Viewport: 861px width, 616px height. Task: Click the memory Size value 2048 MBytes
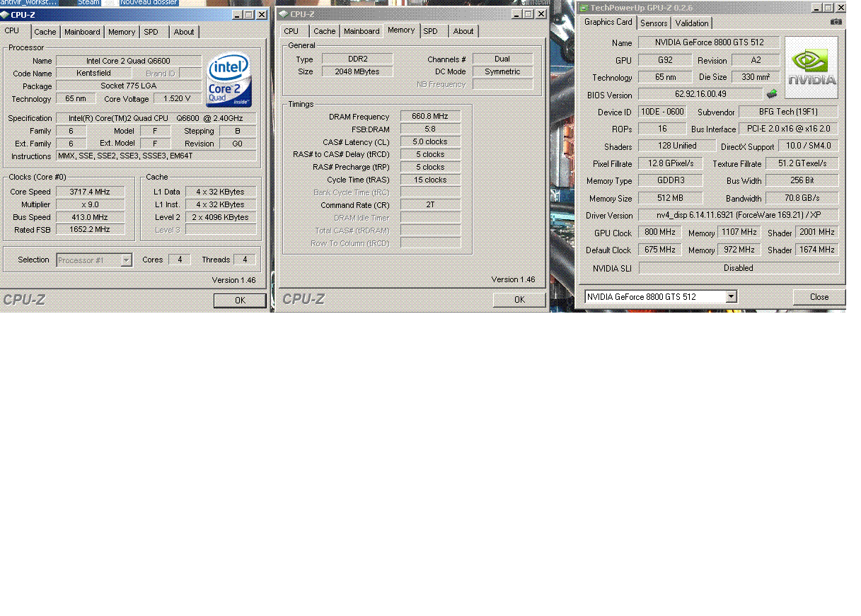pos(357,71)
